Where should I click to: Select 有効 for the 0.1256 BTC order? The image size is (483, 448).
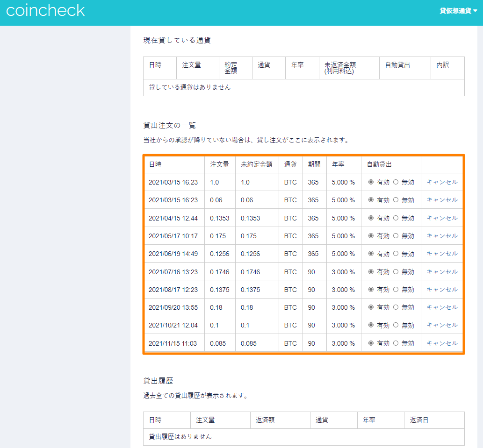[371, 254]
